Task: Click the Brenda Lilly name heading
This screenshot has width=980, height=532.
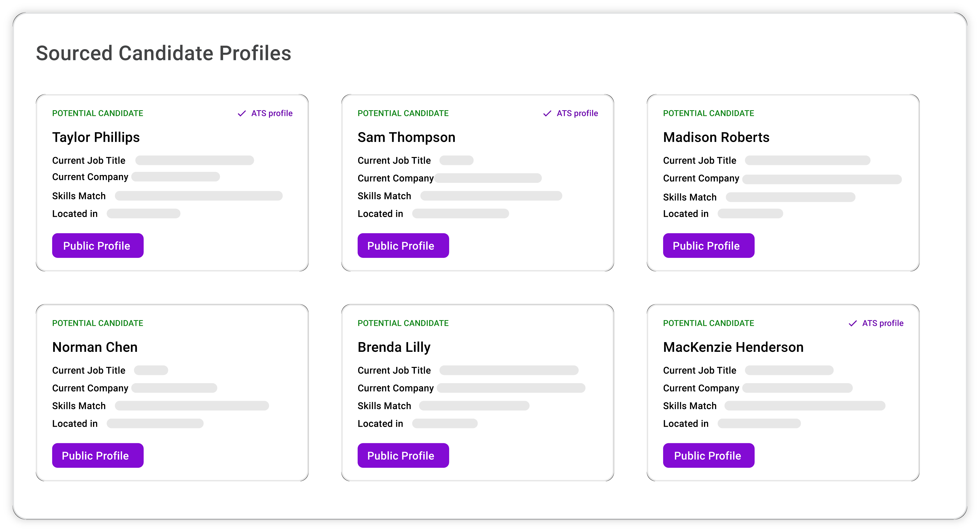Action: click(394, 347)
